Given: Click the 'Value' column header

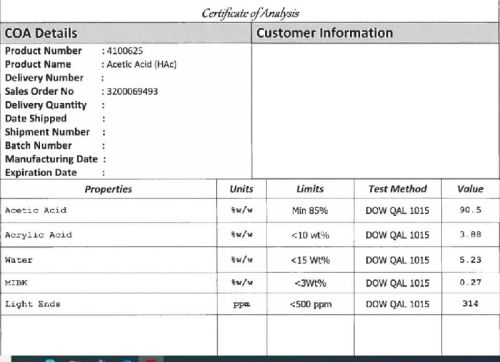Looking at the screenshot, I should click(x=470, y=189).
